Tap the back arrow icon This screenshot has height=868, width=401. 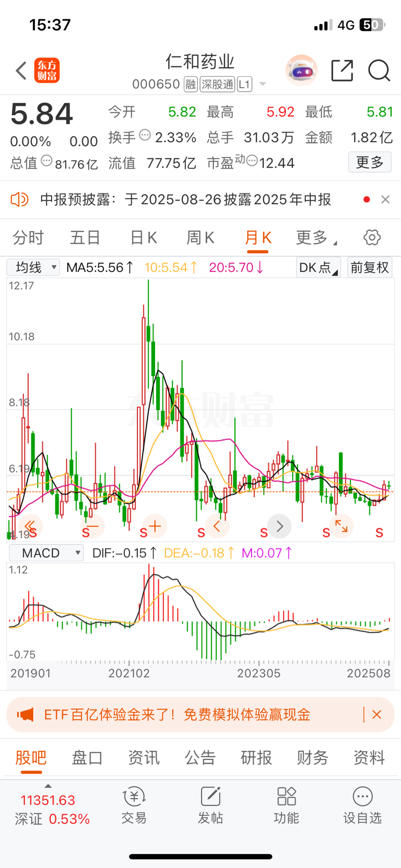point(21,70)
